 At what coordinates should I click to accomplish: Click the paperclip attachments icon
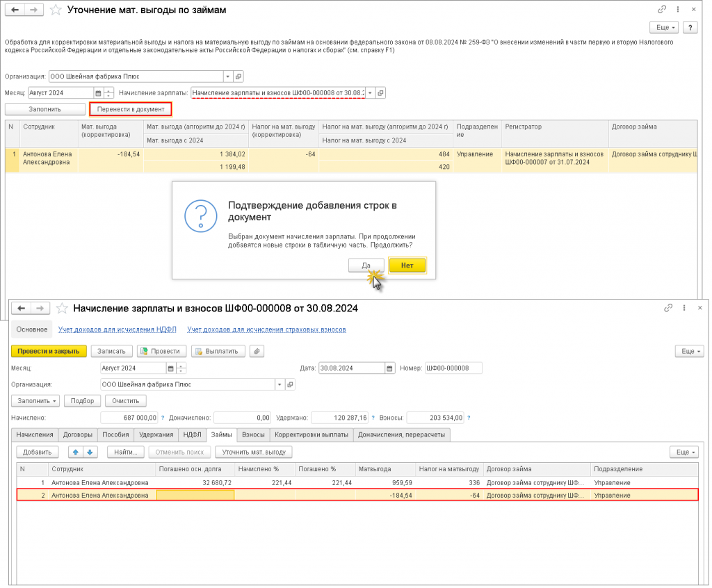[x=257, y=351]
